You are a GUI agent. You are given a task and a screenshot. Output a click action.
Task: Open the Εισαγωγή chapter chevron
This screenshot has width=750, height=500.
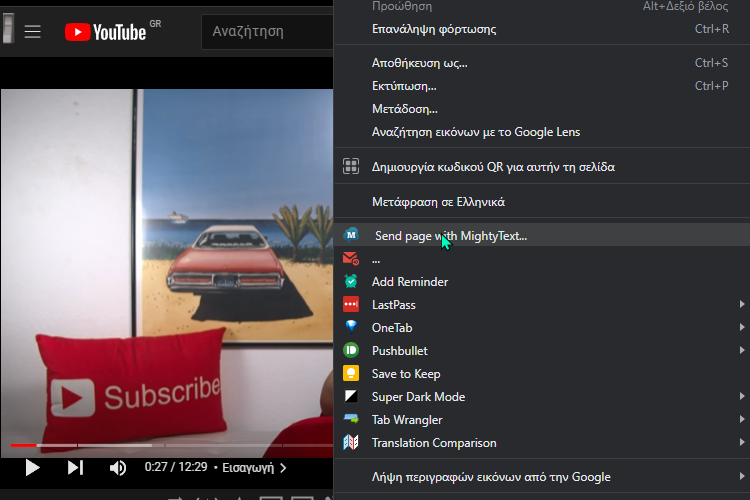283,467
